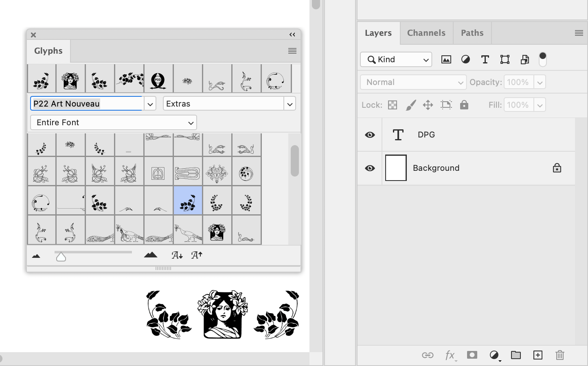This screenshot has width=588, height=366.
Task: Zoom out glyphs with the small mountain icon
Action: click(x=36, y=256)
